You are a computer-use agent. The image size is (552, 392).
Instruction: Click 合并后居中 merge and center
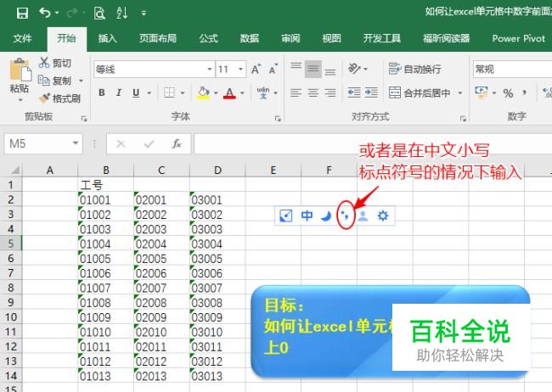[420, 92]
